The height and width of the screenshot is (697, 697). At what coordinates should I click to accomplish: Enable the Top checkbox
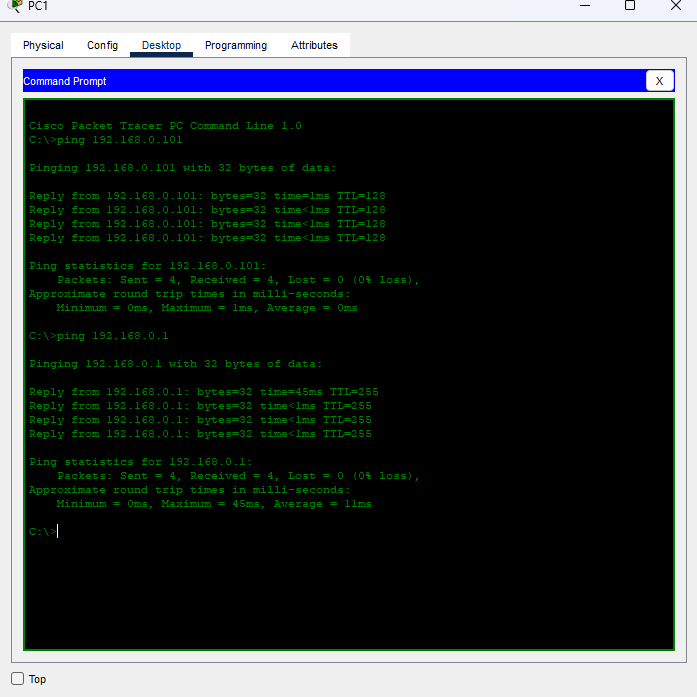point(18,679)
